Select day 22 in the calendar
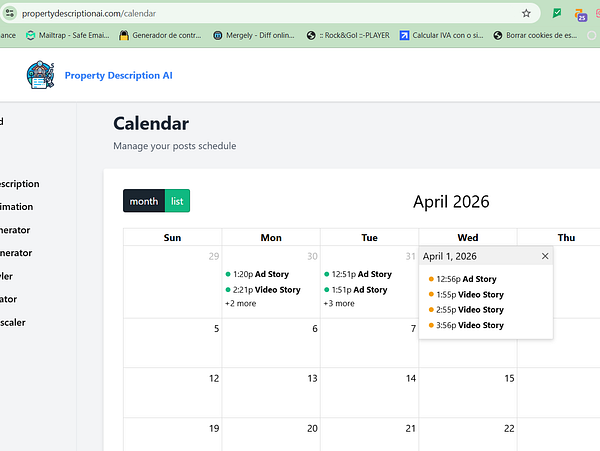Viewport: 600px width, 451px height. tap(509, 428)
